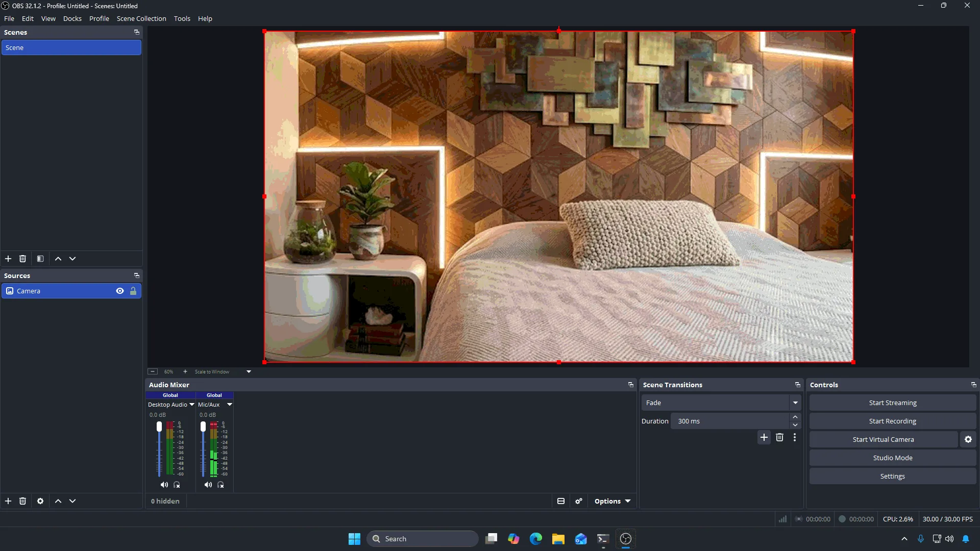Image resolution: width=980 pixels, height=551 pixels.
Task: Open Scale to Window dropdown
Action: coord(249,371)
